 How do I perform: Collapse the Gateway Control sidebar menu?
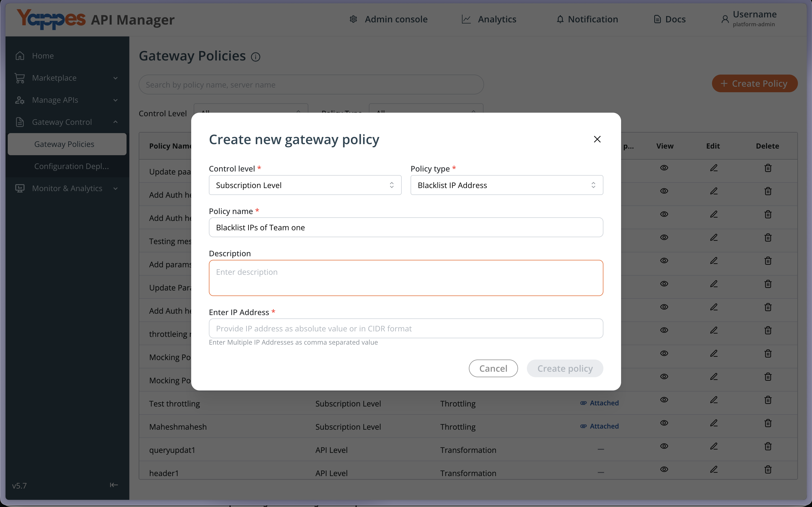67,122
